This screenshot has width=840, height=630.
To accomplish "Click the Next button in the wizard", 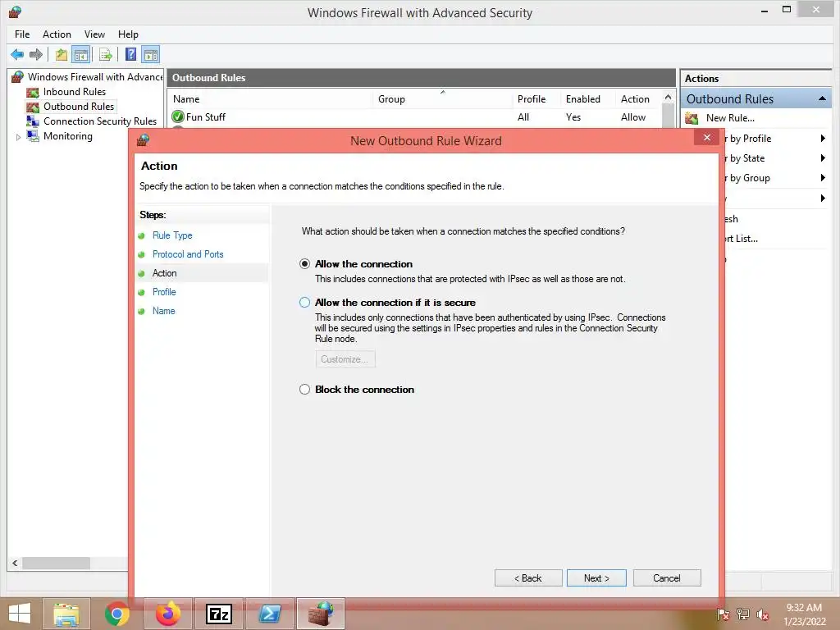I will (596, 578).
